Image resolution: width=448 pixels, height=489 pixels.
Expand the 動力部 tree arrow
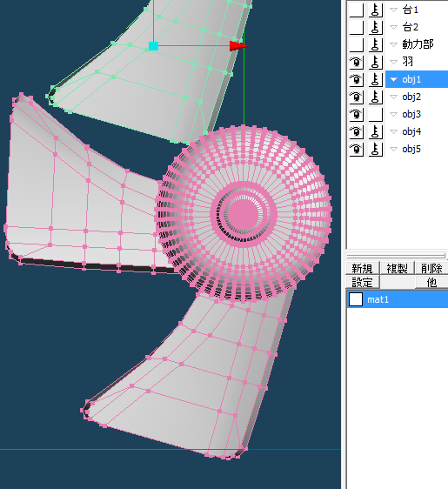(394, 45)
